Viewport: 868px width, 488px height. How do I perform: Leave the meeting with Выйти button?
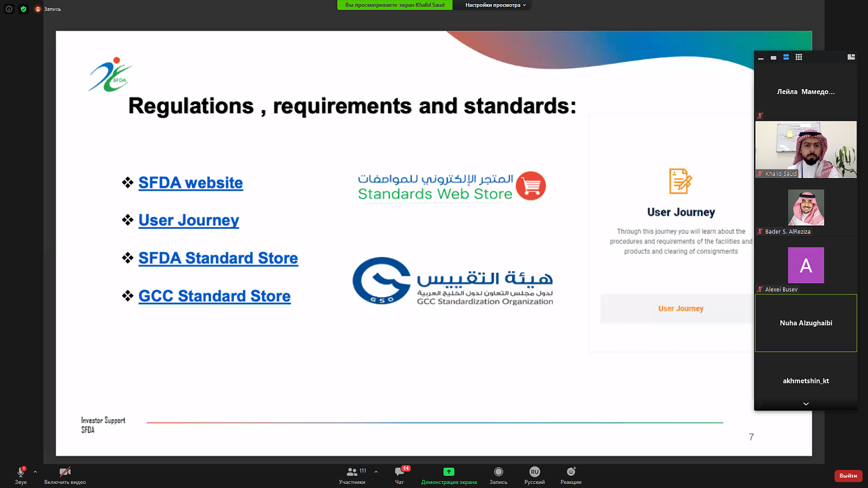coord(848,475)
